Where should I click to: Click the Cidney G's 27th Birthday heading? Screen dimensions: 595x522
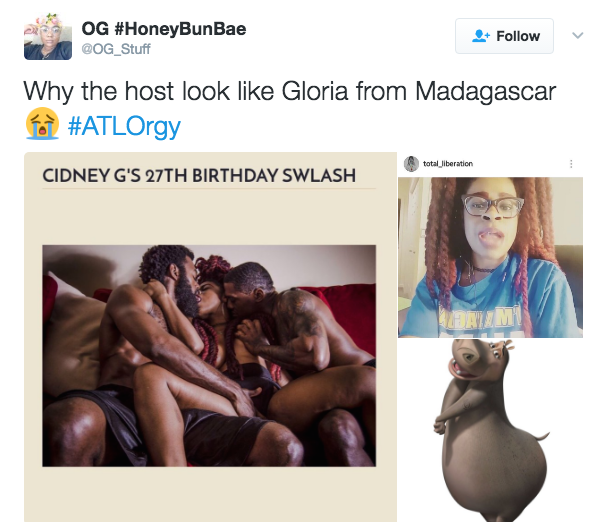coord(199,176)
